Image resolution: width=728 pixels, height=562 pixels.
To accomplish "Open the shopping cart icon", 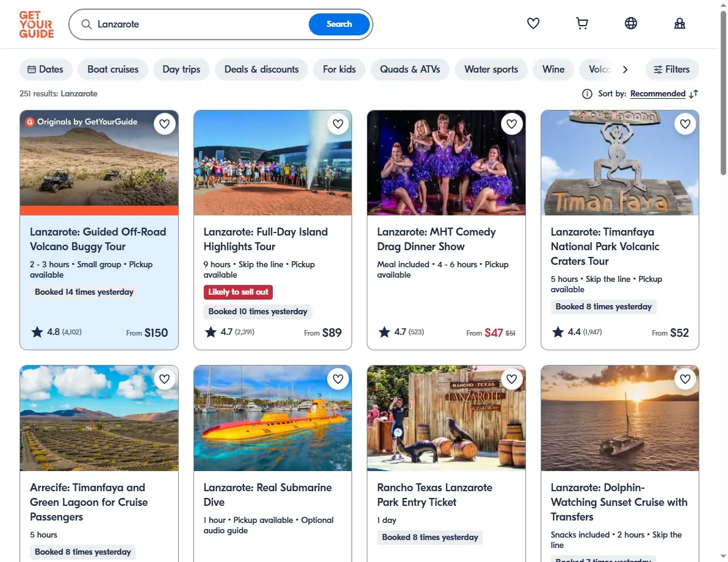I will click(582, 23).
